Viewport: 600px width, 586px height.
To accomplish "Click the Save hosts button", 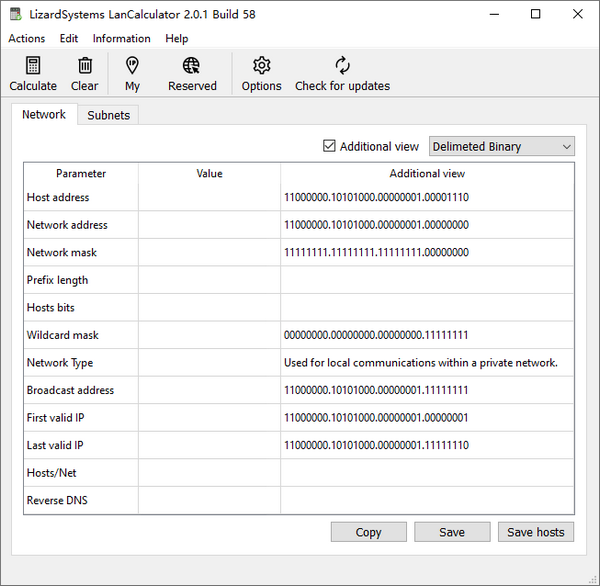I will click(x=535, y=532).
